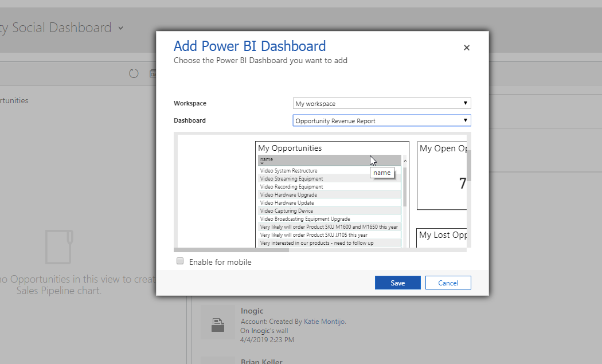Click the preview vertical scrollbar thumb
602x364 pixels.
469,165
